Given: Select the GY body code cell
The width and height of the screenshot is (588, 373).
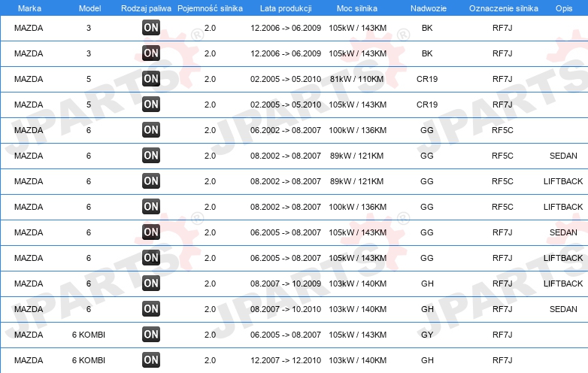Looking at the screenshot, I should tap(427, 335).
